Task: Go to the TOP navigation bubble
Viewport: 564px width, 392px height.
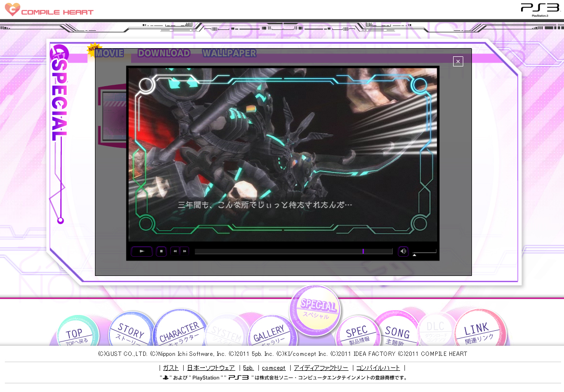Action: point(77,332)
